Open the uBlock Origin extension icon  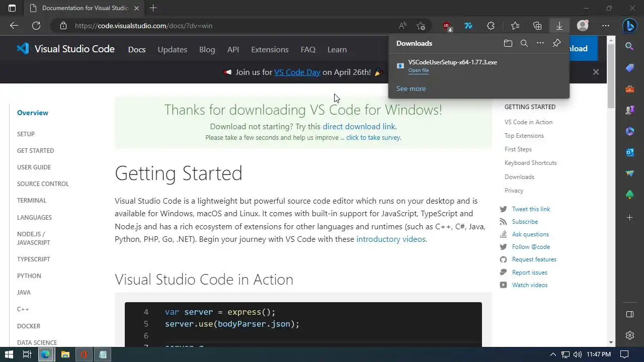coord(447,26)
